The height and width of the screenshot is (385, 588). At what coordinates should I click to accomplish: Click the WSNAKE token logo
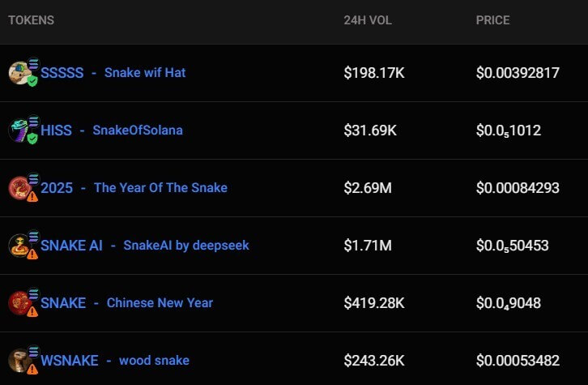coord(19,360)
